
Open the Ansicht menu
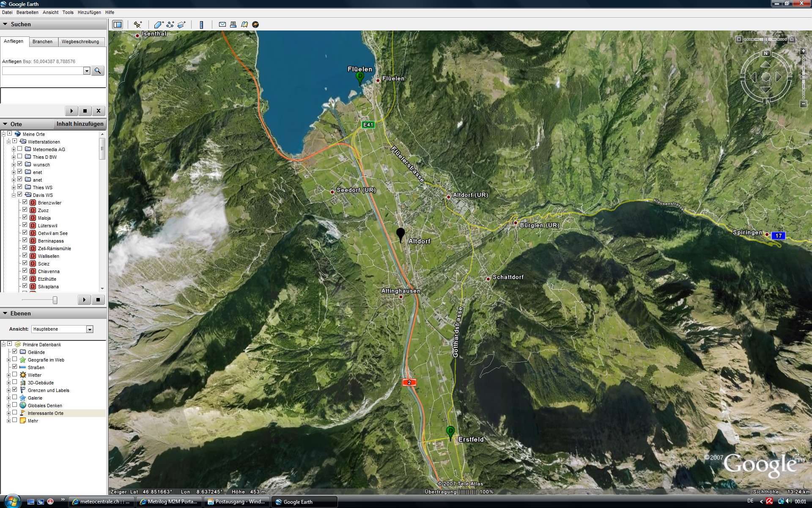(51, 12)
